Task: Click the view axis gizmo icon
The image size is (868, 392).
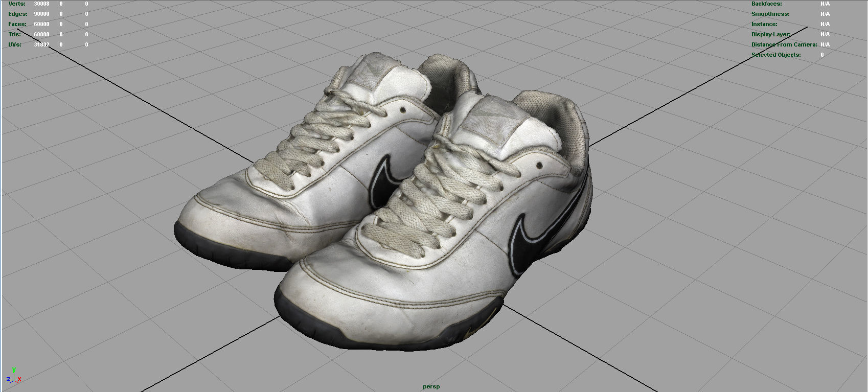Action: pos(14,376)
